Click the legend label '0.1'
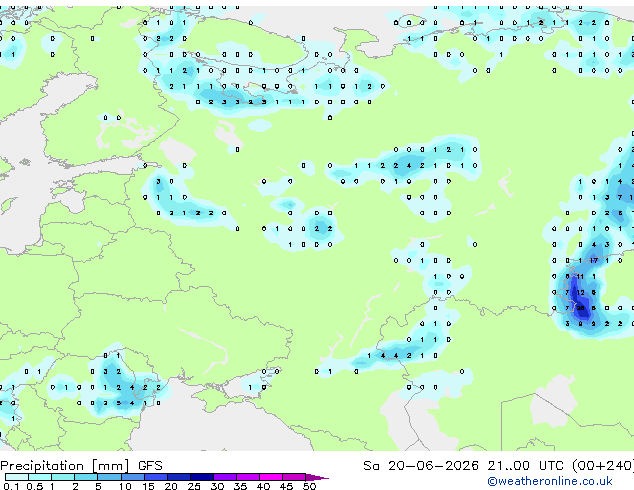Screen dimensions: 634x490 point(11,486)
